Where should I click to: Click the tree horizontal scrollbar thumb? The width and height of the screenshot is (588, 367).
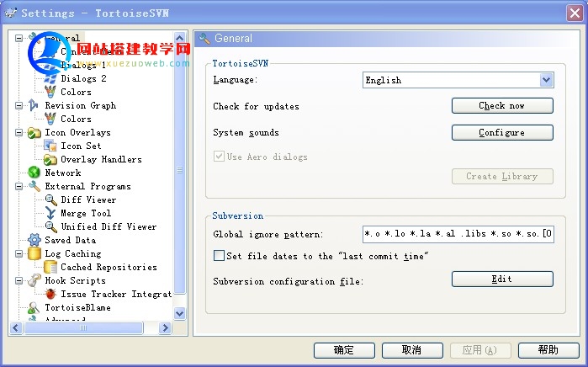[x=83, y=328]
